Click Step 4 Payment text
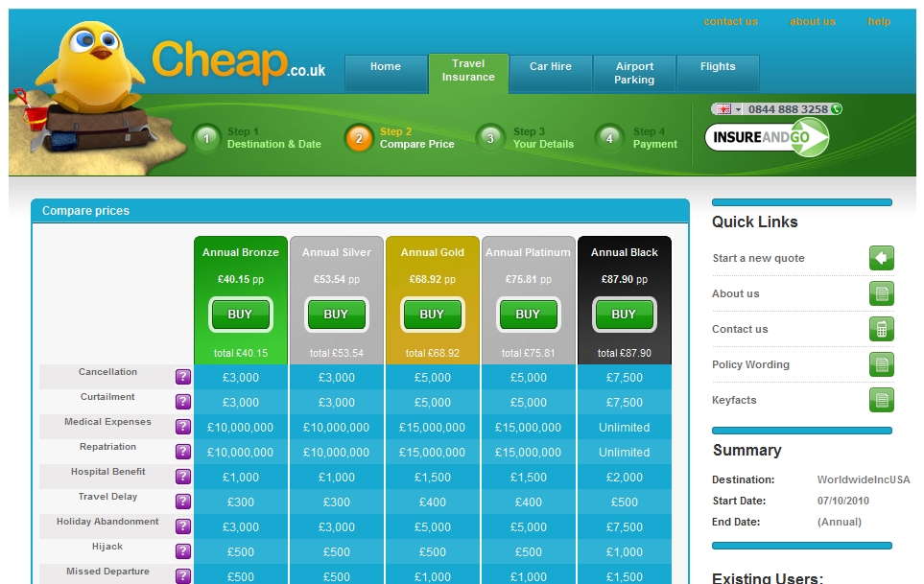 point(655,138)
